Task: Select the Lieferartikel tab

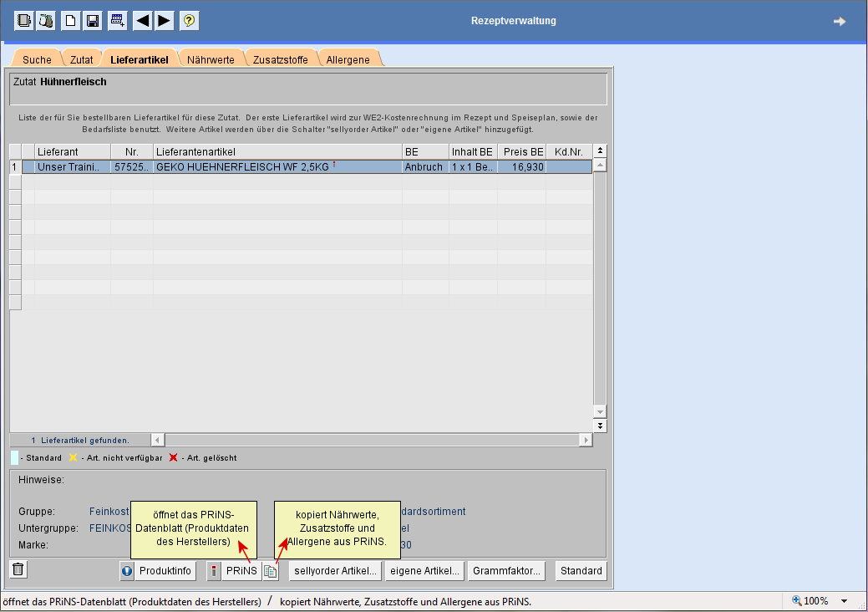Action: 139,60
